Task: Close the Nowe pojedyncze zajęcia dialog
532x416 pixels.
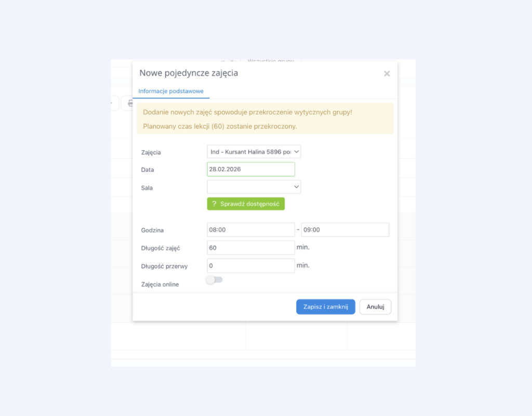Action: (x=387, y=74)
